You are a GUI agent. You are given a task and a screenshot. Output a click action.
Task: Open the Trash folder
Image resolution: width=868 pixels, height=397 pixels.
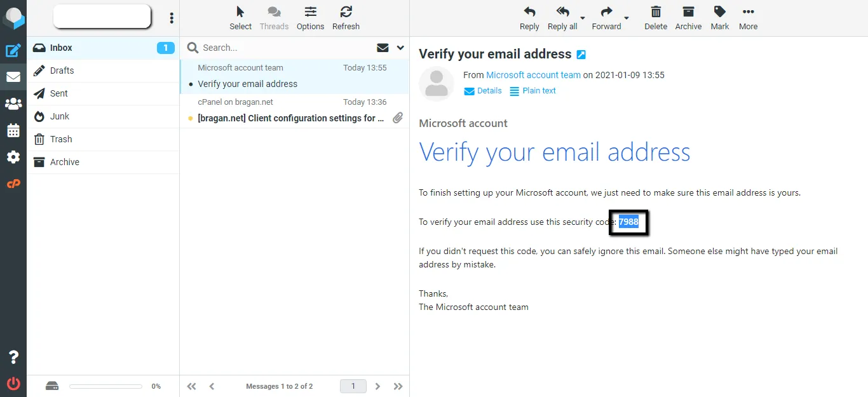(103, 139)
